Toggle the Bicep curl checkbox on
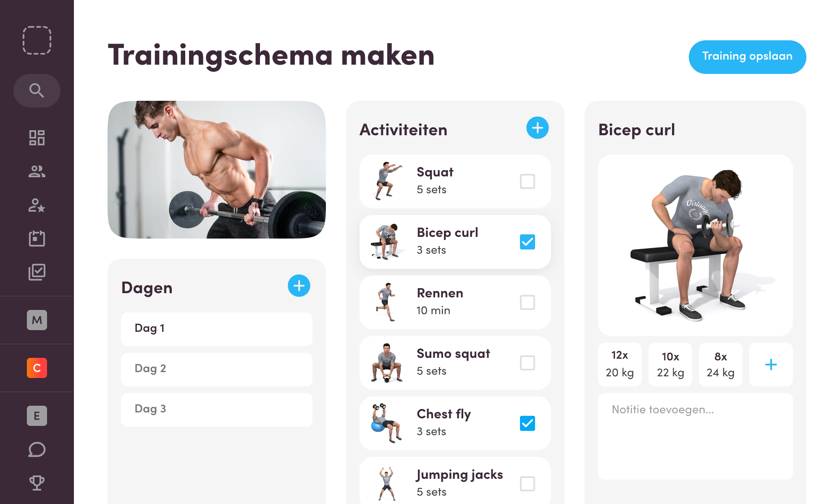This screenshot has height=504, width=840. click(x=526, y=242)
